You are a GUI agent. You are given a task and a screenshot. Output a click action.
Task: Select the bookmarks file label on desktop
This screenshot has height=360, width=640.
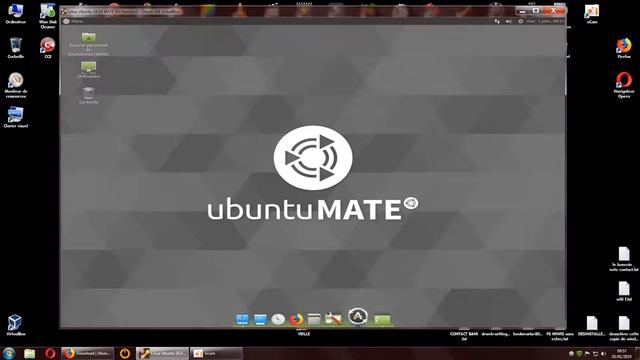tap(528, 334)
